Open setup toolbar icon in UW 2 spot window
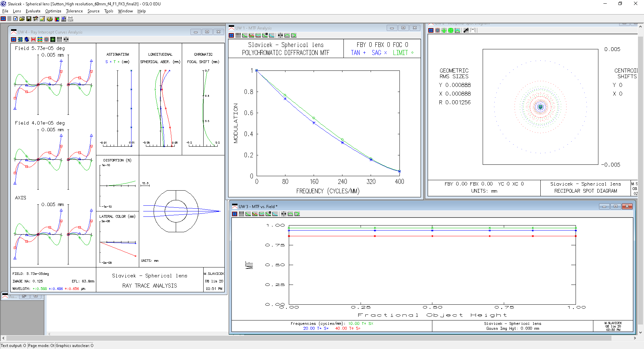This screenshot has width=644, height=349. coord(431,30)
